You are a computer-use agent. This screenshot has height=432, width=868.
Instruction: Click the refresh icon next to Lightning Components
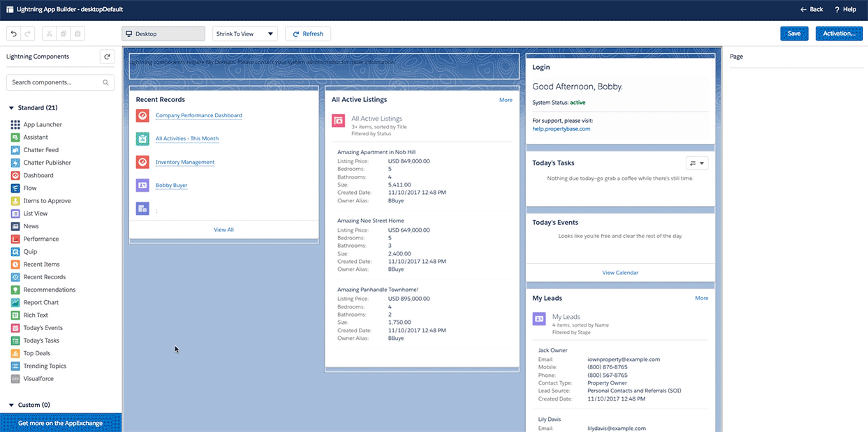(x=105, y=57)
